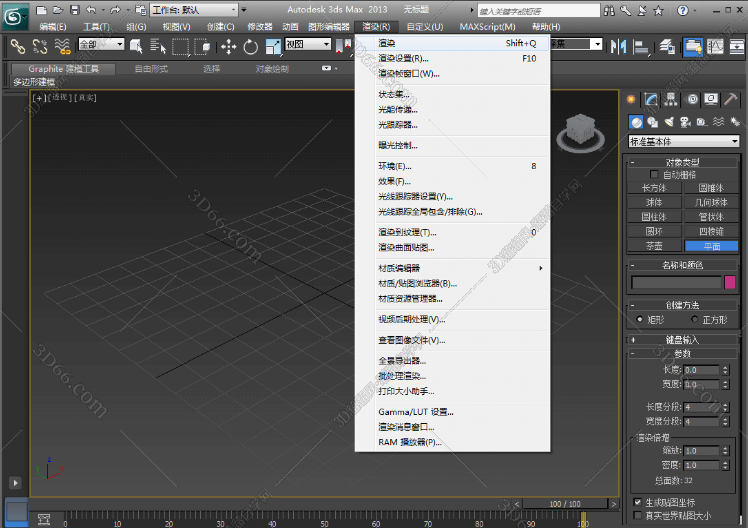Click the Select and Move tool
This screenshot has width=748, height=528.
click(x=228, y=46)
